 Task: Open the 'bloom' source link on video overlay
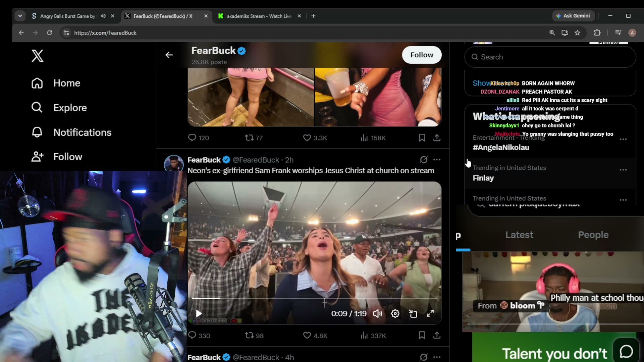pos(511,306)
